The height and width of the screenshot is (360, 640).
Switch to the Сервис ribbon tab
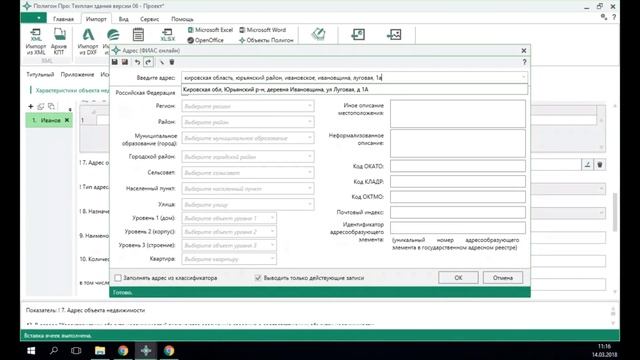pos(149,19)
